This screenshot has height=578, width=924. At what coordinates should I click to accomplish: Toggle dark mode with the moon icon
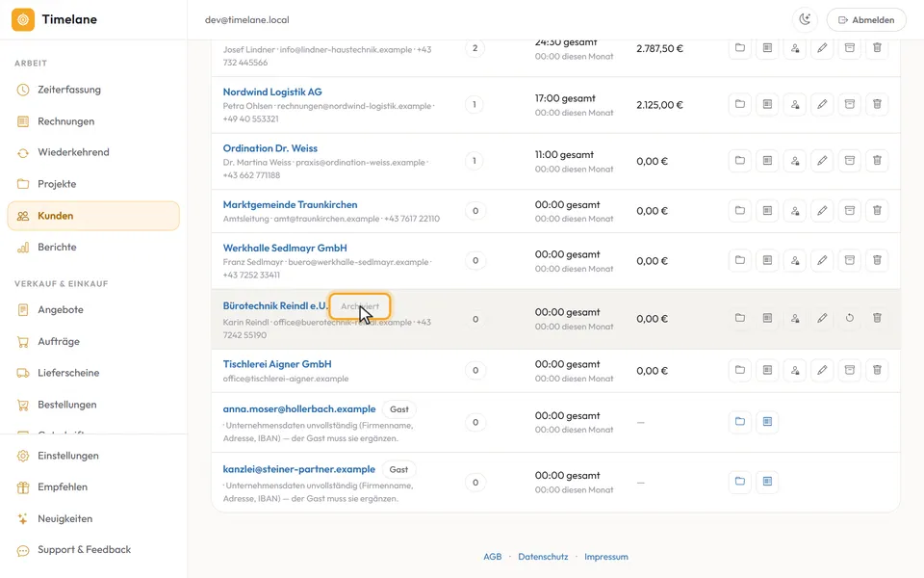click(x=805, y=19)
